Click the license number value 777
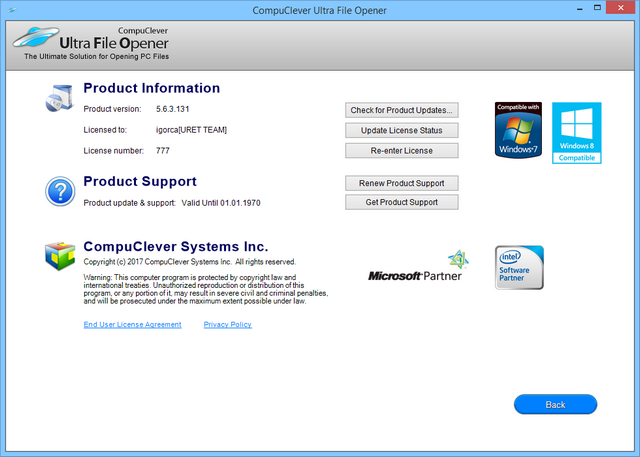The width and height of the screenshot is (640, 457). click(x=164, y=150)
